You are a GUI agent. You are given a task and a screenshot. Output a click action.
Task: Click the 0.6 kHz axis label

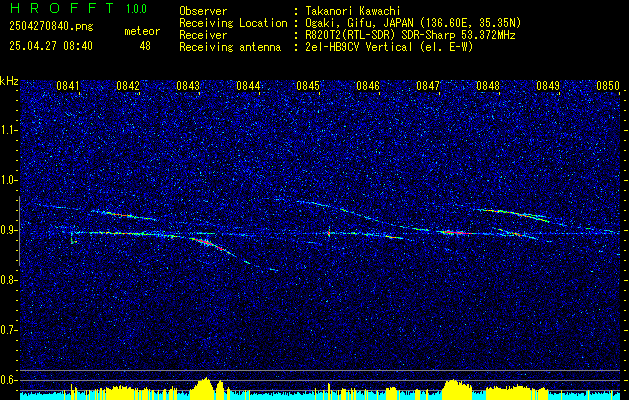click(x=8, y=380)
